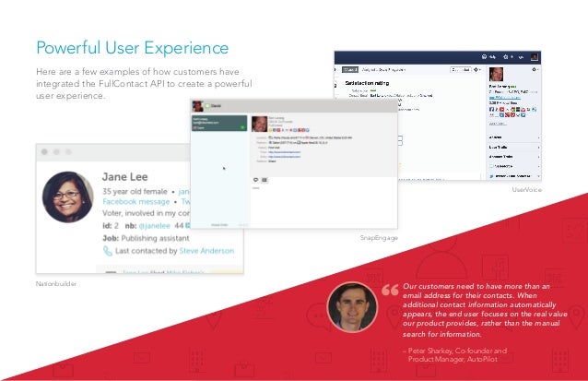This screenshot has height=381, width=588.
Task: Click the Facebook icon in the UserVoice sidebar
Action: (491, 109)
